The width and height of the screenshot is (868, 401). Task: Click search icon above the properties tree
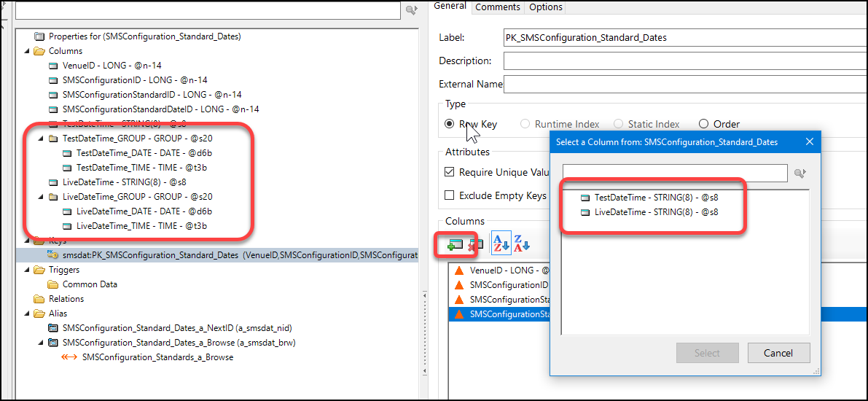pyautogui.click(x=411, y=10)
